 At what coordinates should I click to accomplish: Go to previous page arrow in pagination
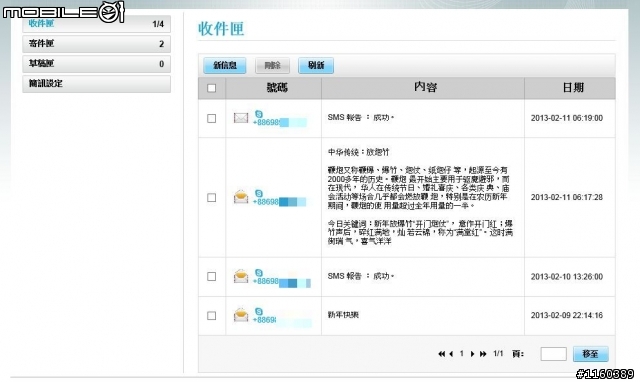(x=451, y=354)
